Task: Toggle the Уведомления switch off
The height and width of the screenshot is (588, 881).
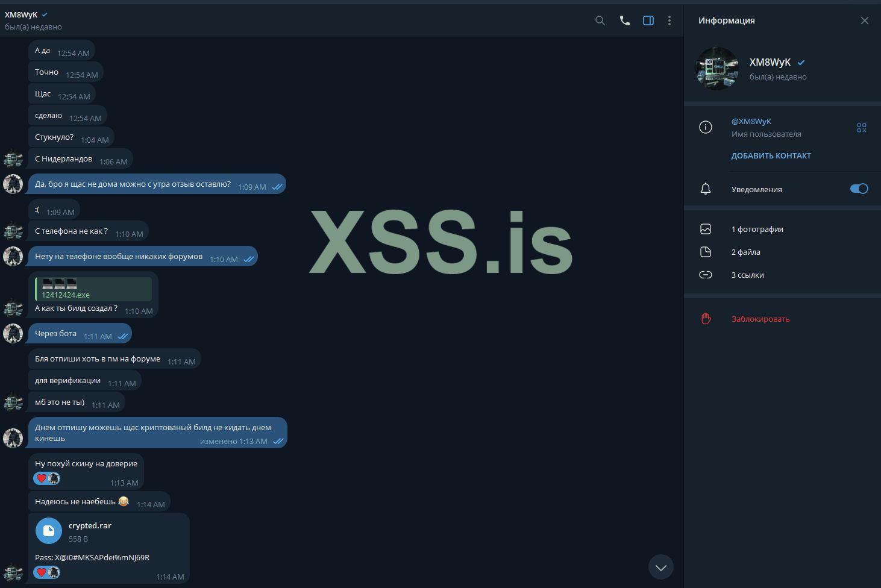Action: (859, 189)
